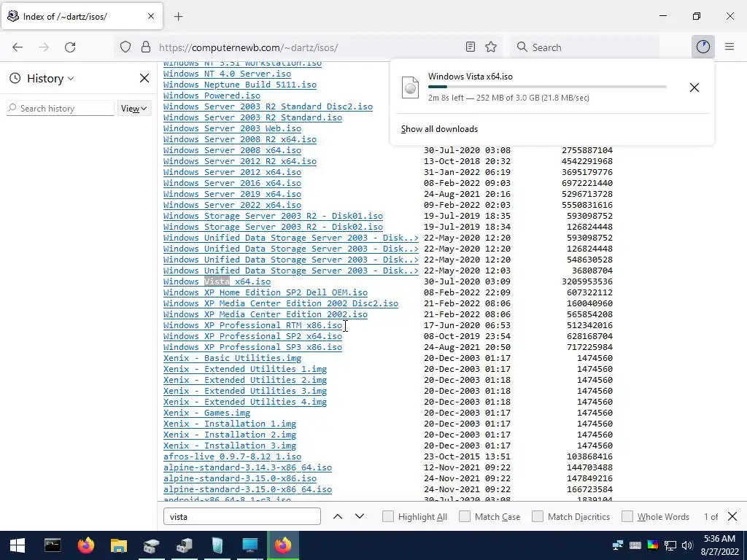Open a new browser tab
Screen dimensions: 747x560
(x=178, y=17)
